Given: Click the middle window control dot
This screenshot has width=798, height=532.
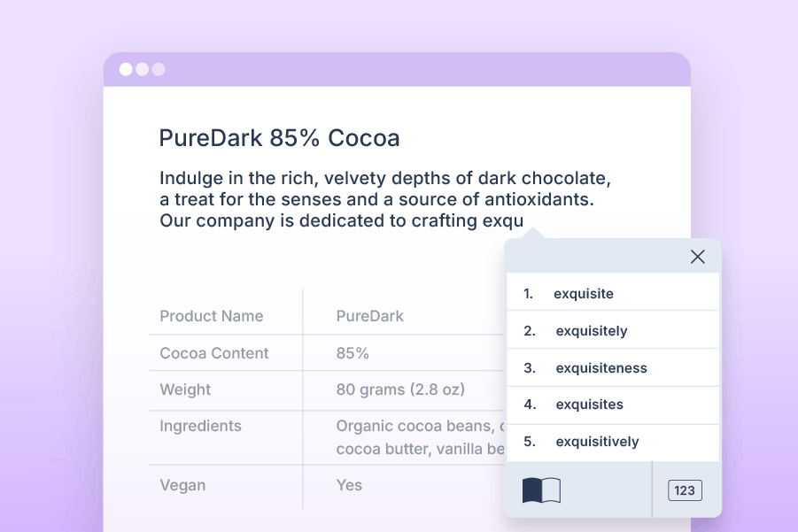Looking at the screenshot, I should tap(142, 70).
